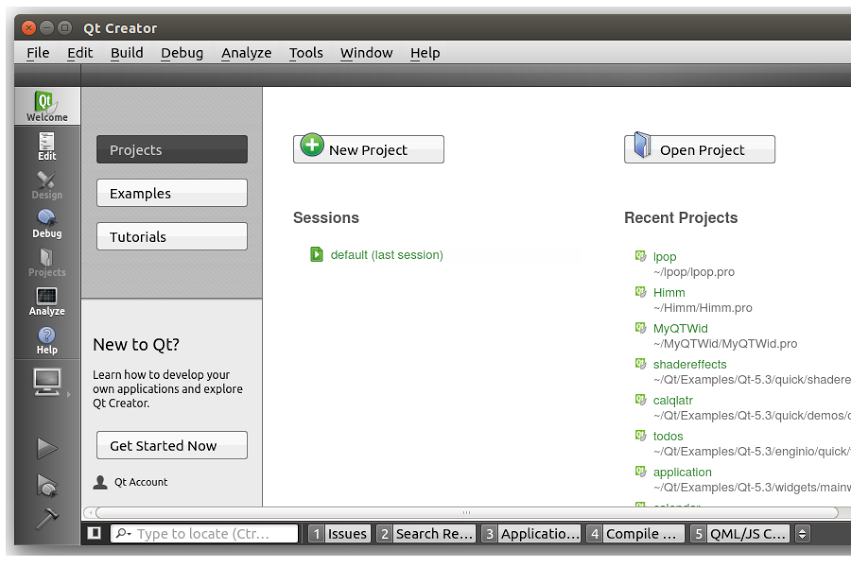Start debugging with the debug-run icon
851x567 pixels.
point(47,485)
